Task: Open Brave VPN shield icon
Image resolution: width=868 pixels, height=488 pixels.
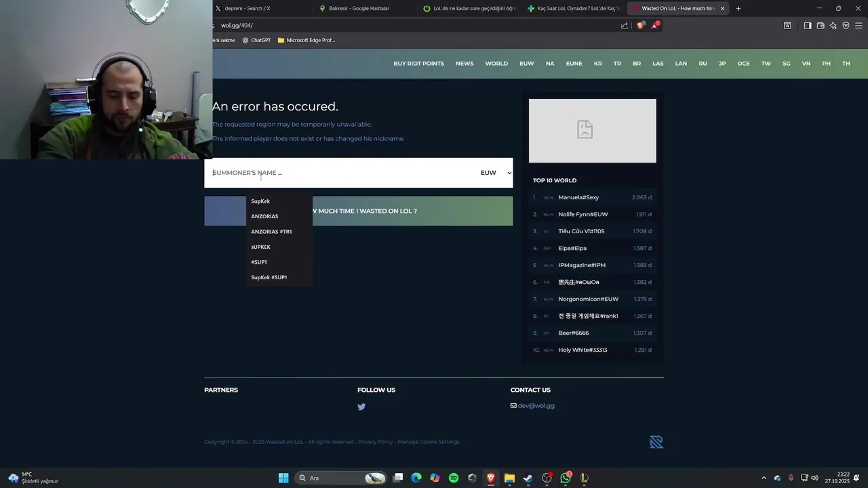Action: point(846,26)
